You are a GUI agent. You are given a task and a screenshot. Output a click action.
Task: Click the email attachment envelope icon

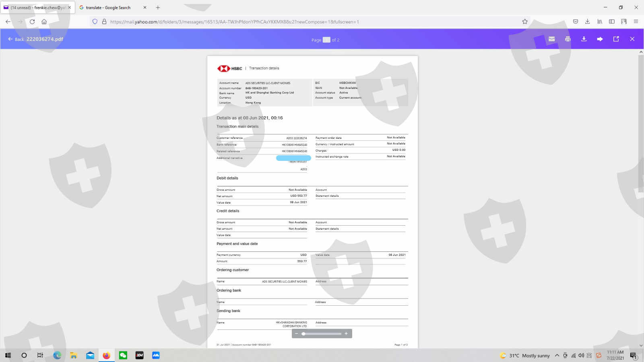click(x=551, y=39)
